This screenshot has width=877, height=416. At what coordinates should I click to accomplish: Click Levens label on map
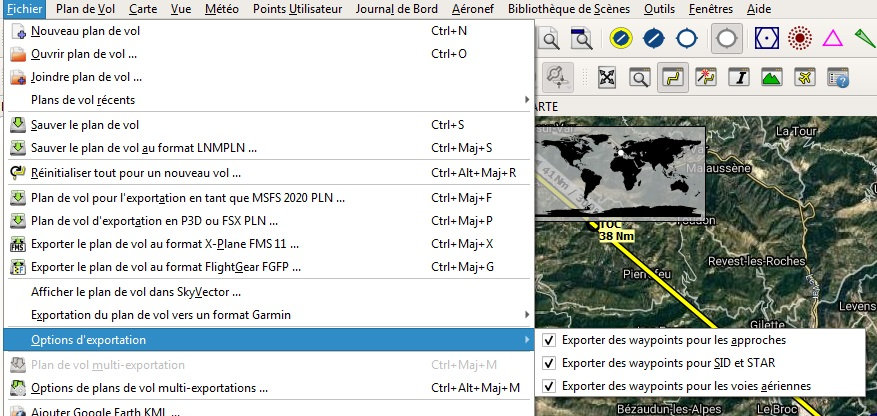click(858, 306)
